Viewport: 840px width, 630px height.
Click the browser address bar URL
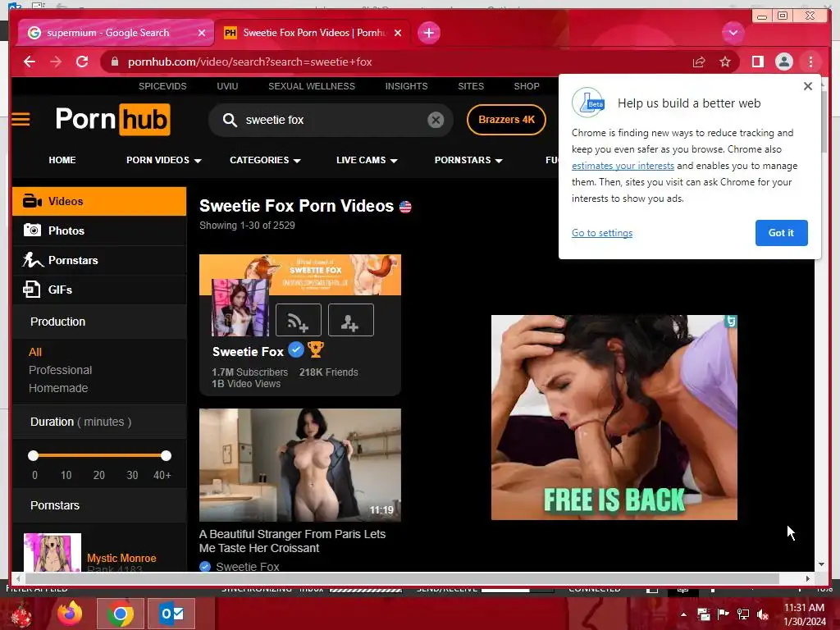(x=249, y=62)
